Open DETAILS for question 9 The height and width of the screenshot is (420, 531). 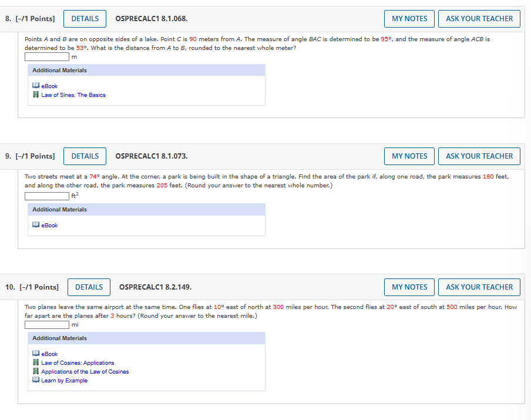(85, 156)
